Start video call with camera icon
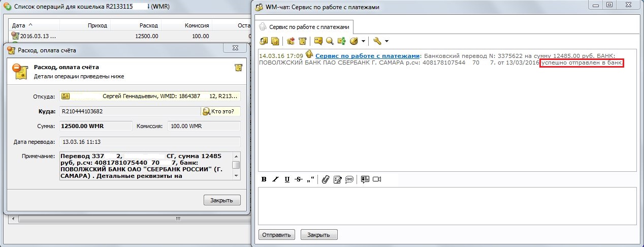Screen dimensions: 644x247 377,179
